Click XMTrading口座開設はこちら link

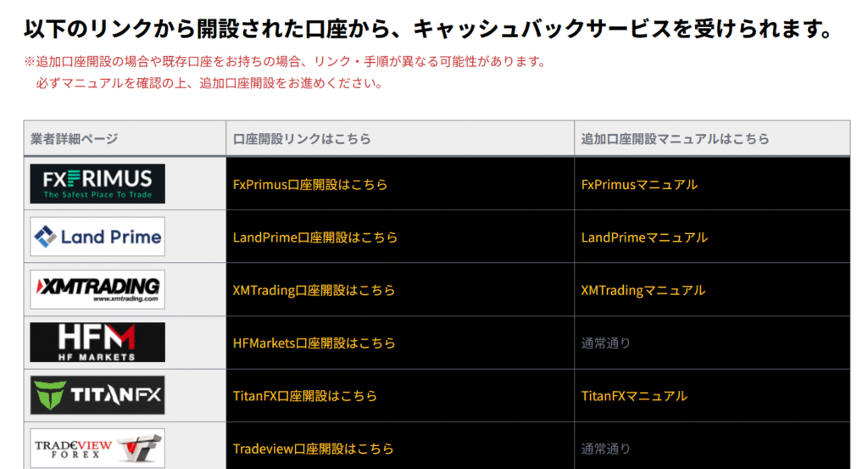[314, 290]
